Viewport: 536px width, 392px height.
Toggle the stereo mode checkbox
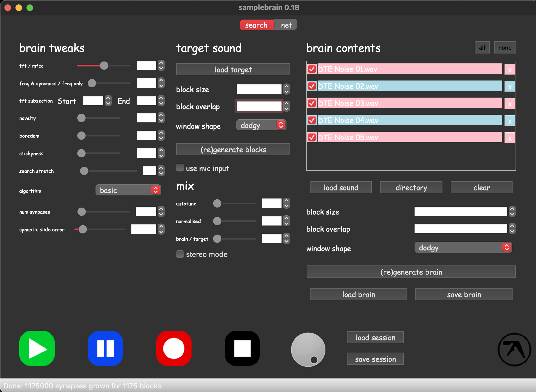(x=180, y=254)
